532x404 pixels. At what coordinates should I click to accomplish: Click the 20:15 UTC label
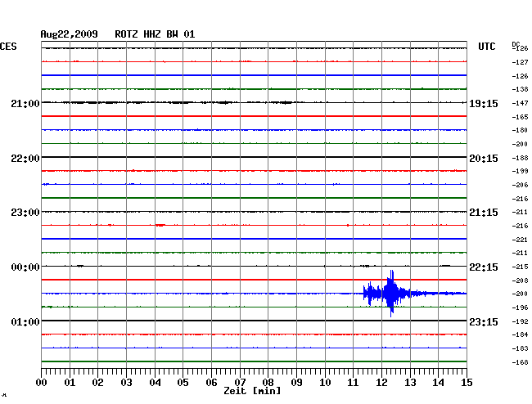point(484,159)
